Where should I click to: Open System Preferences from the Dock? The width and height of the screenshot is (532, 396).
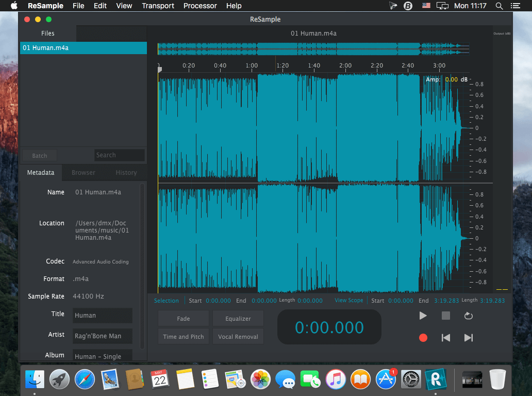pyautogui.click(x=411, y=379)
